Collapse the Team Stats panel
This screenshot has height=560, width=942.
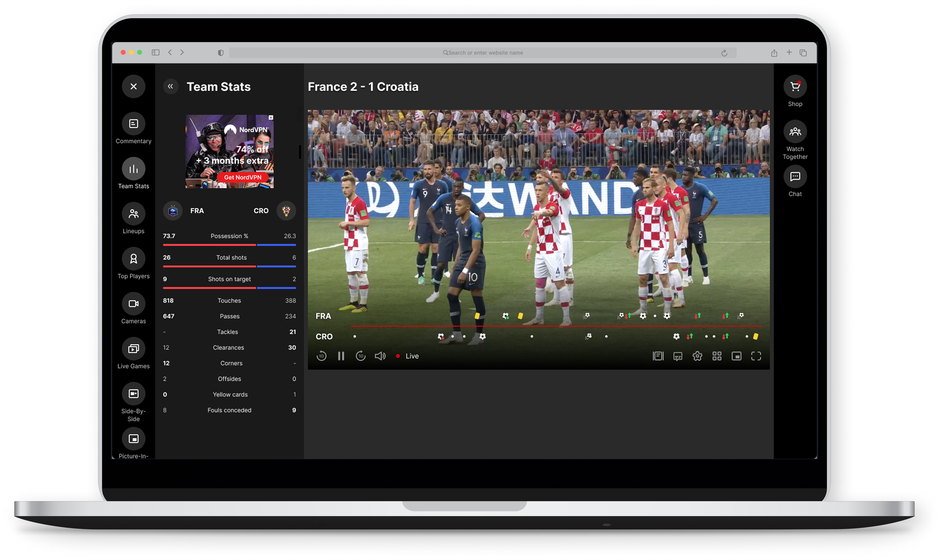pos(171,87)
